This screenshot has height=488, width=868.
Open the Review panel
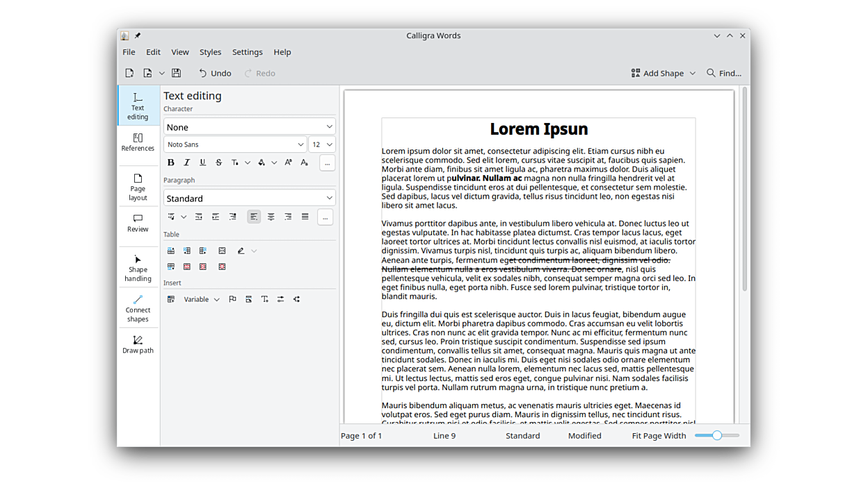click(138, 223)
